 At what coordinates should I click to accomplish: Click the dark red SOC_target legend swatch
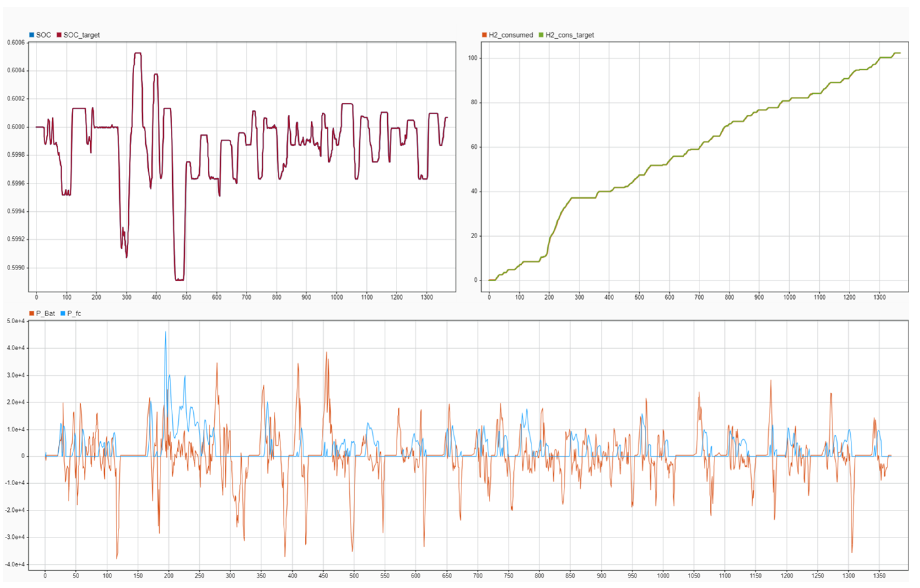click(59, 35)
